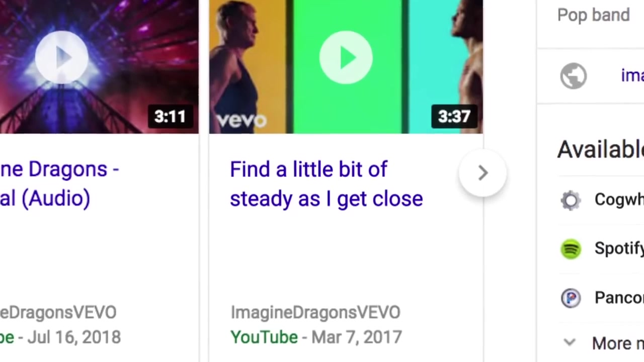Image resolution: width=644 pixels, height=362 pixels.
Task: Click the Pop band description text
Action: tap(594, 15)
